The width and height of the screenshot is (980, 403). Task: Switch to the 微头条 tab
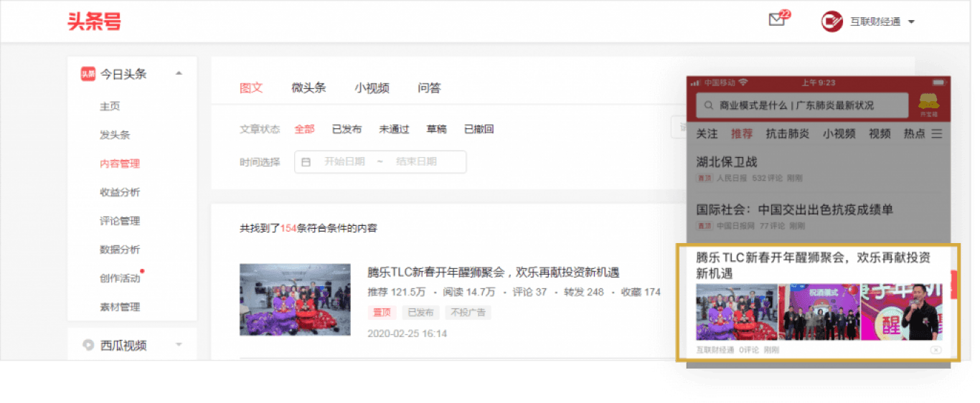pos(308,88)
